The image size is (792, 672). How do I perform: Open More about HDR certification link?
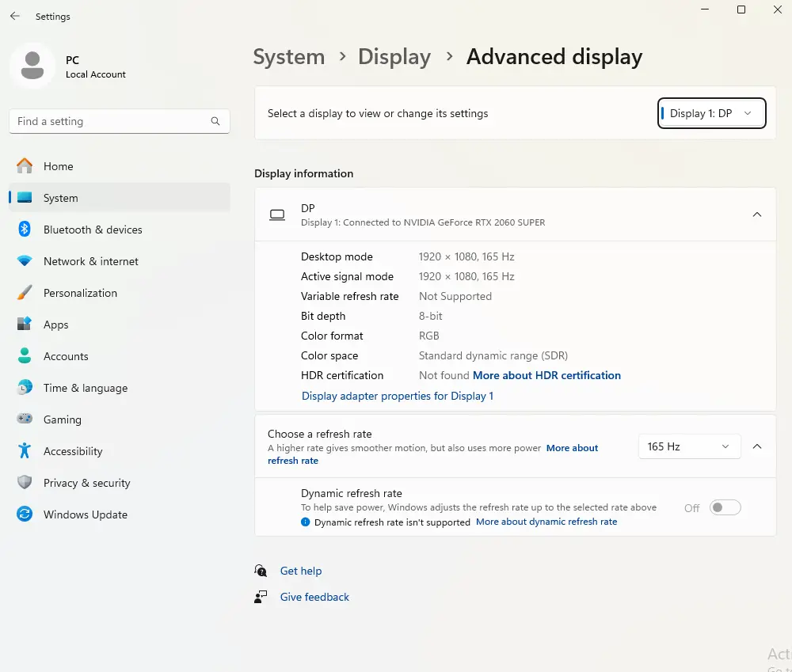546,375
